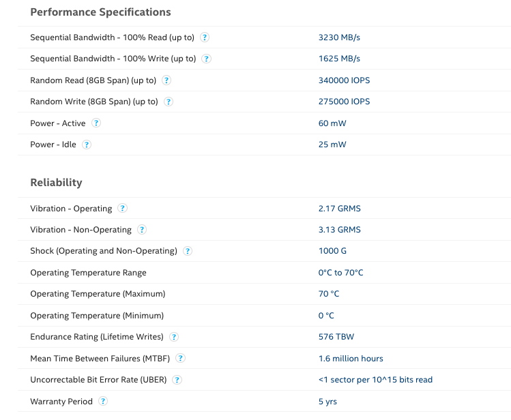Click the 5 yrs warranty value
This screenshot has height=420, width=511.
327,402
